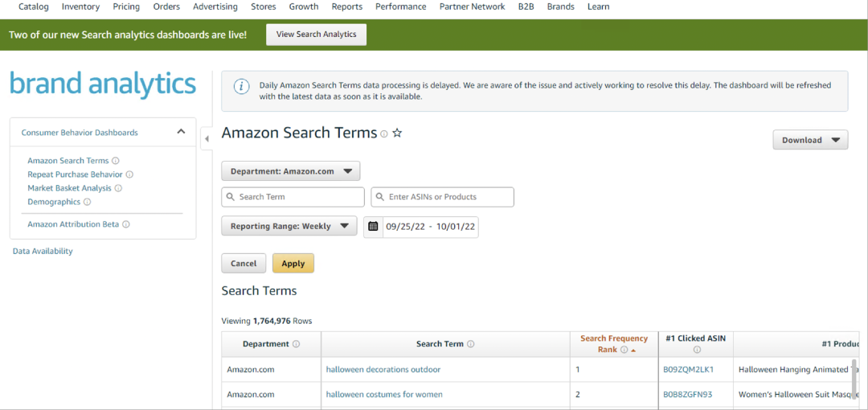Image resolution: width=868 pixels, height=410 pixels.
Task: Click info icon under #1 Clicked ASIN header
Action: click(697, 351)
